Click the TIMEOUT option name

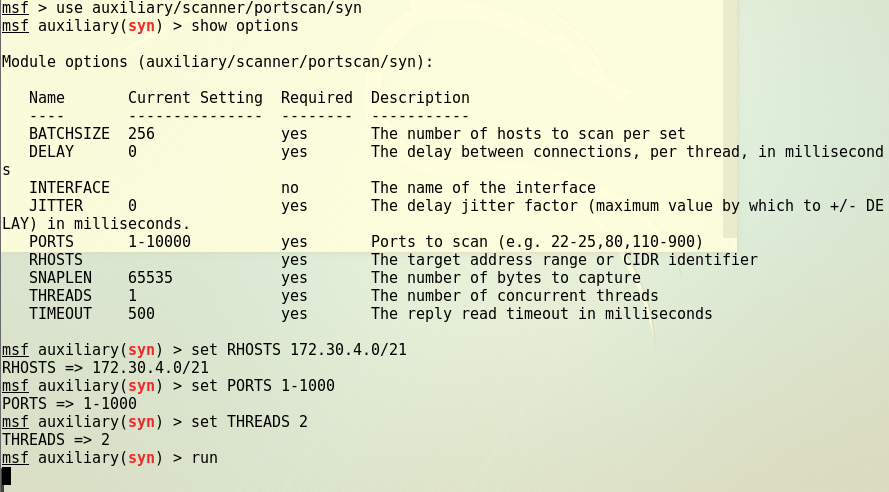[x=60, y=313]
